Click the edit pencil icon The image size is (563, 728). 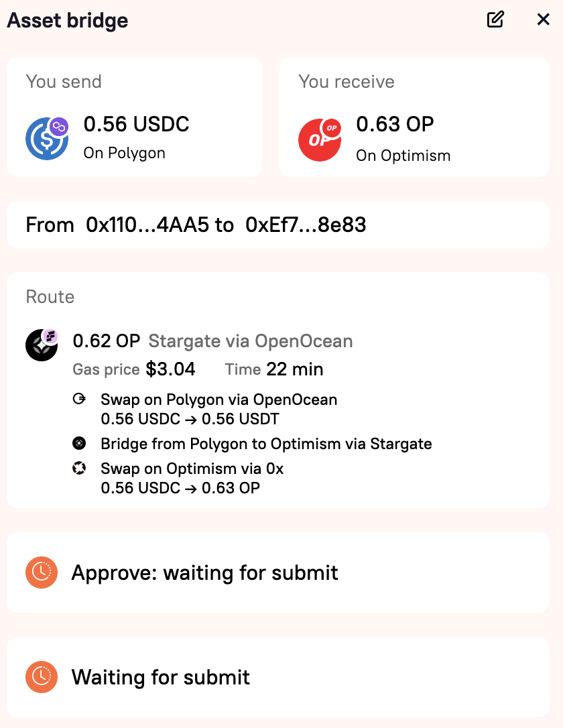tap(495, 19)
